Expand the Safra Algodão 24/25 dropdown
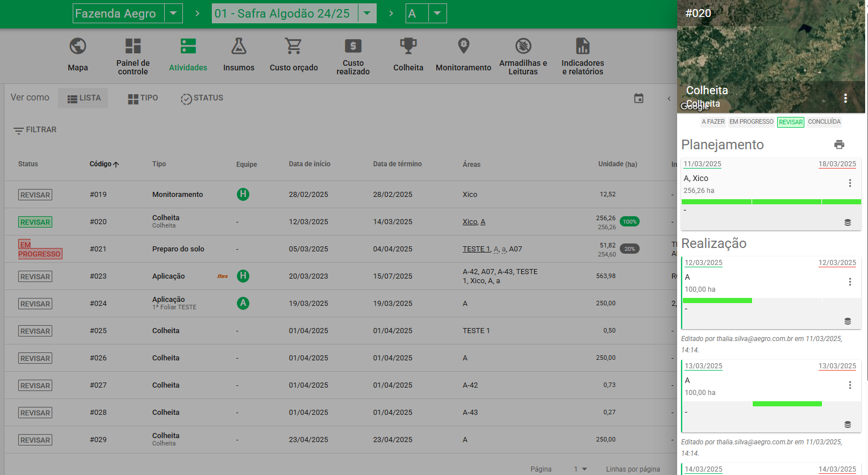 click(x=367, y=13)
